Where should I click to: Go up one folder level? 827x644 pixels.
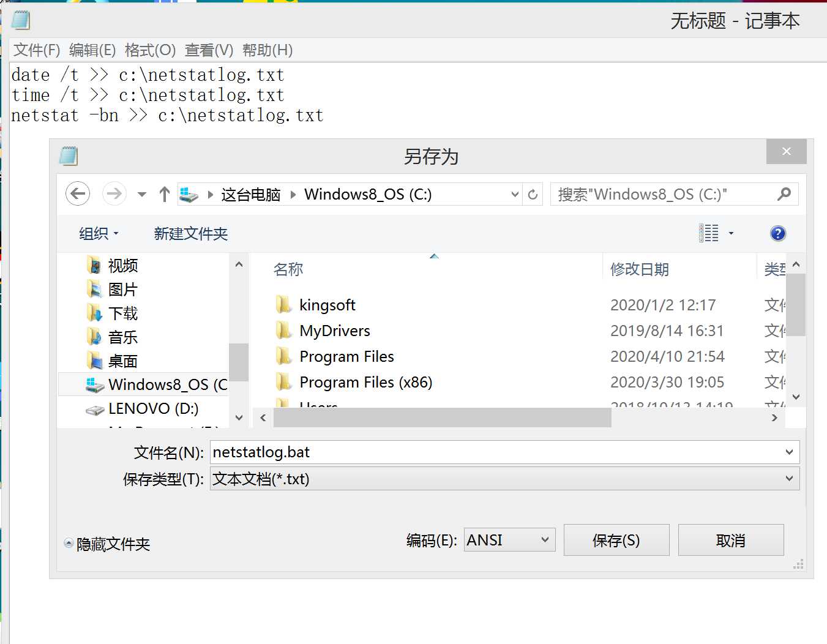[164, 194]
